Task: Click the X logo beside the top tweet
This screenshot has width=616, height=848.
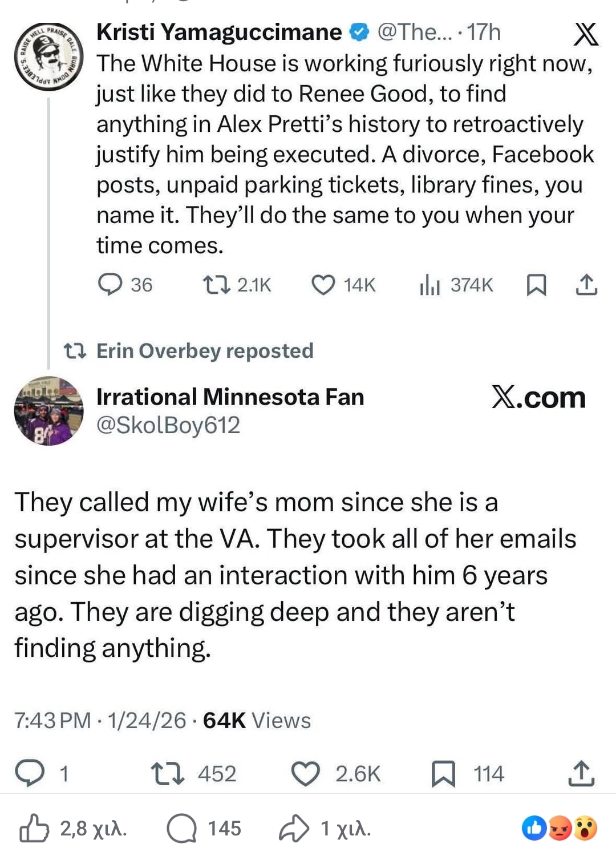Action: click(x=586, y=34)
